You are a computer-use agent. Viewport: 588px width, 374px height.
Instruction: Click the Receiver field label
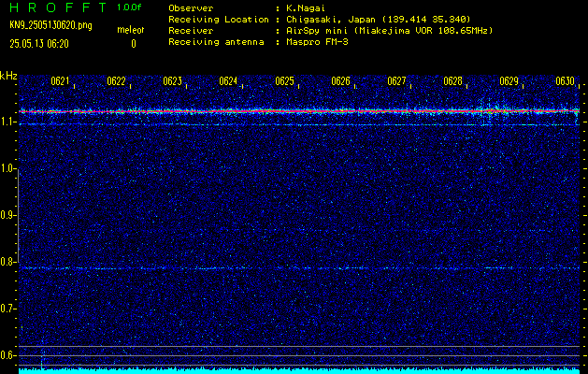pyautogui.click(x=191, y=31)
